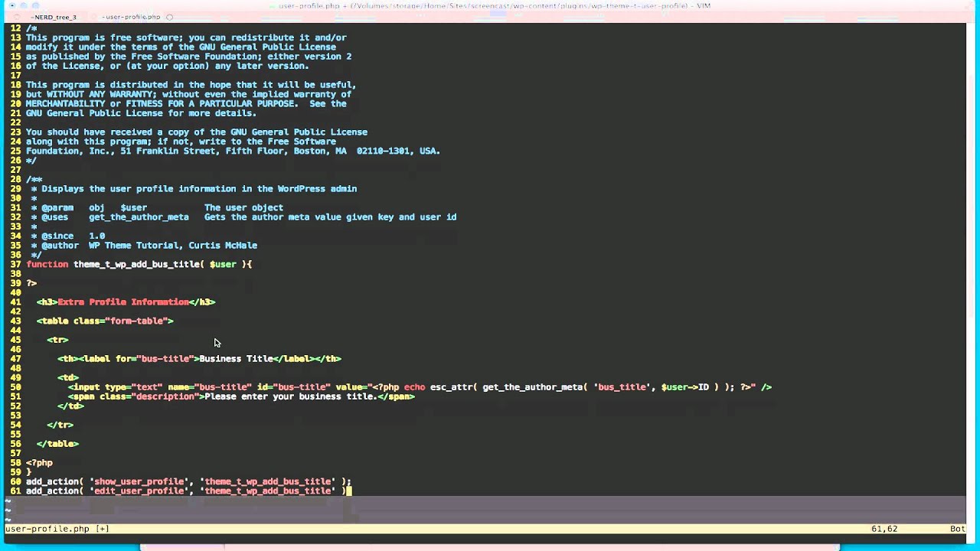
Task: Click the line 'MERCHANTABILITY or FITNESS FOR A PARTICULAR PURPOSE'
Action: [x=186, y=103]
